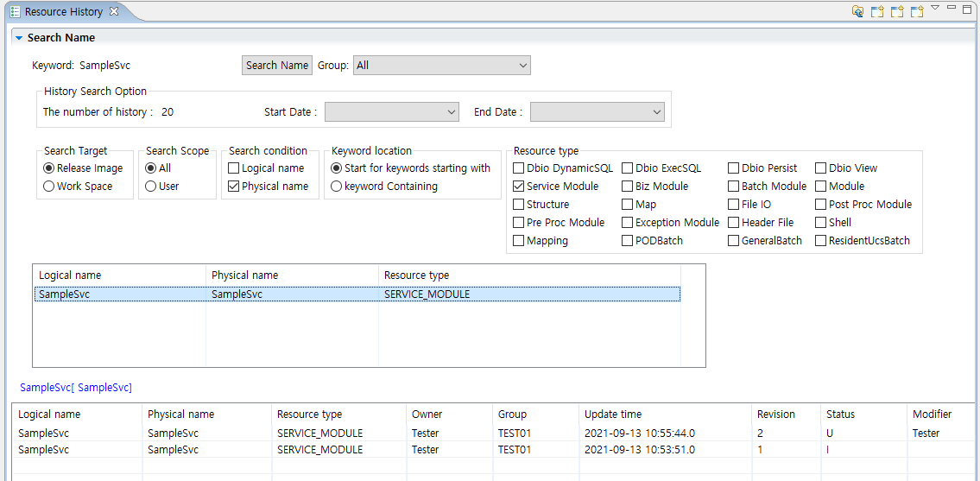
Task: Select the Work Space search target
Action: [x=49, y=187]
